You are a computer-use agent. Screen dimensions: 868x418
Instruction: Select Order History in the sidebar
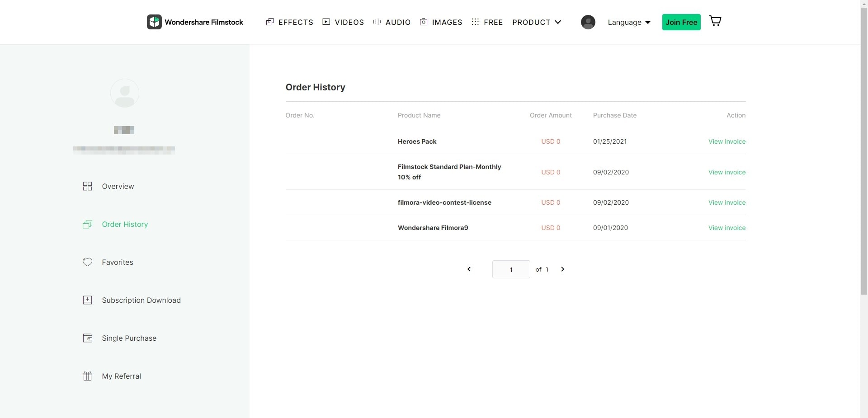click(x=125, y=224)
